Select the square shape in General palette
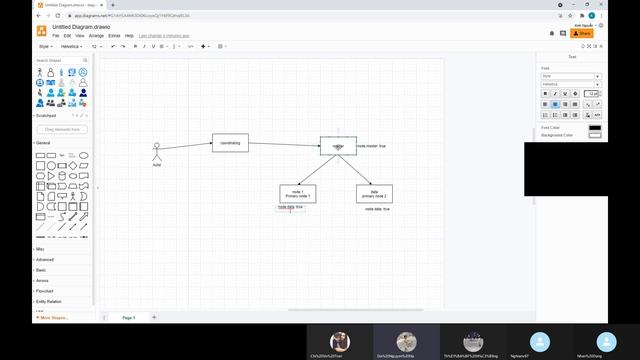This screenshot has width=640, height=360. click(x=40, y=166)
